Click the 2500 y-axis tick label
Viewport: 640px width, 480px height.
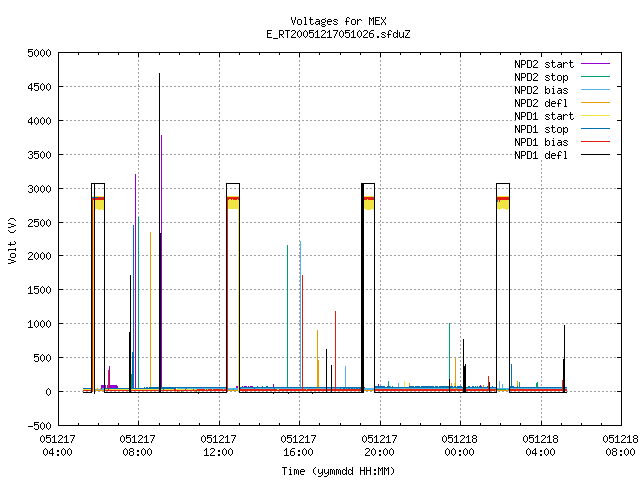[39, 223]
